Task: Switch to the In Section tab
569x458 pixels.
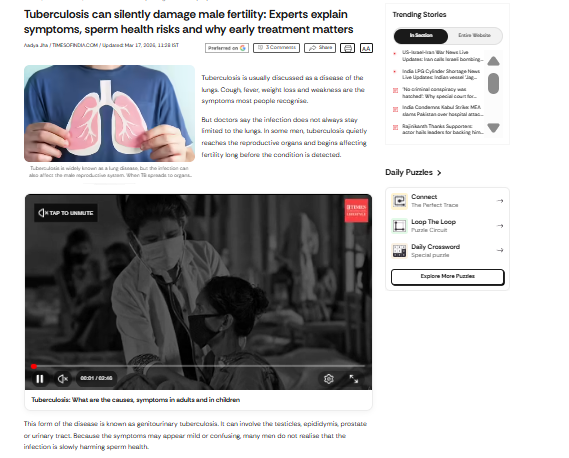Action: (x=421, y=36)
